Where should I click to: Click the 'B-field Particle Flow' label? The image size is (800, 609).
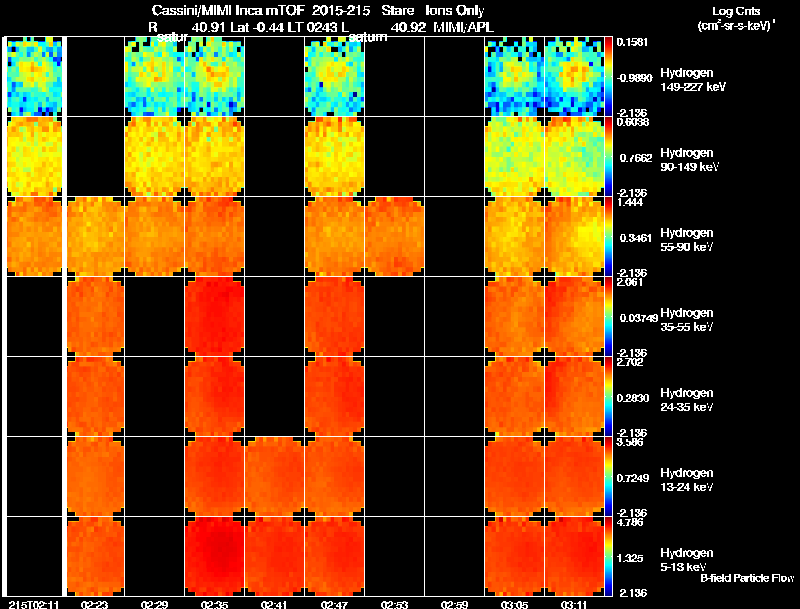pyautogui.click(x=747, y=578)
